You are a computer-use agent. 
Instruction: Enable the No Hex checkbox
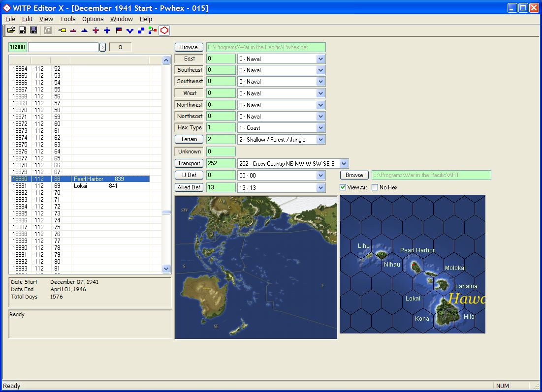tap(375, 187)
